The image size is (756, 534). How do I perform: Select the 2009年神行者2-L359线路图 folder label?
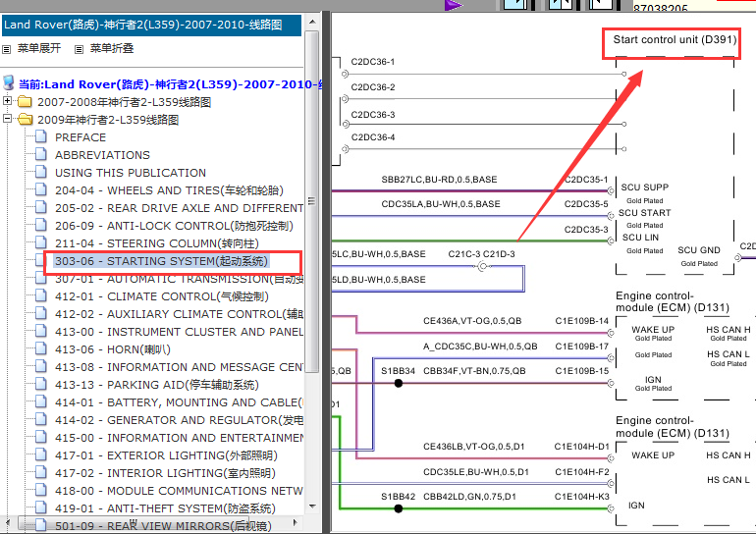108,120
